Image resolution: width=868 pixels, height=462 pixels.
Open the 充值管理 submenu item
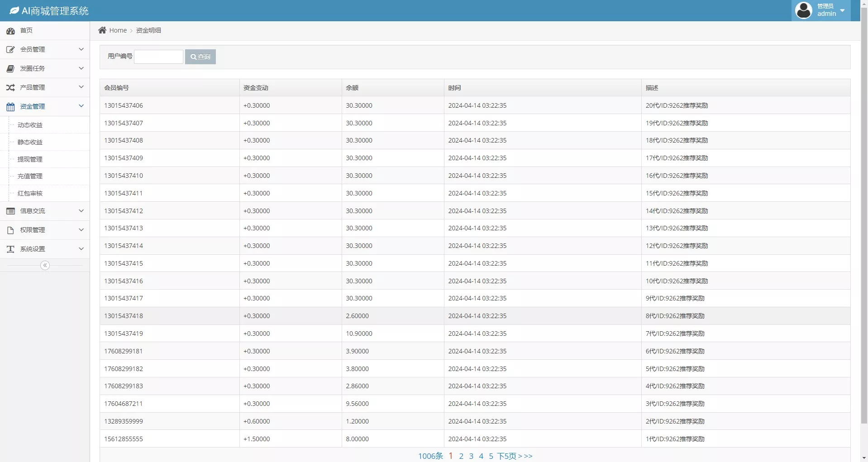[30, 176]
